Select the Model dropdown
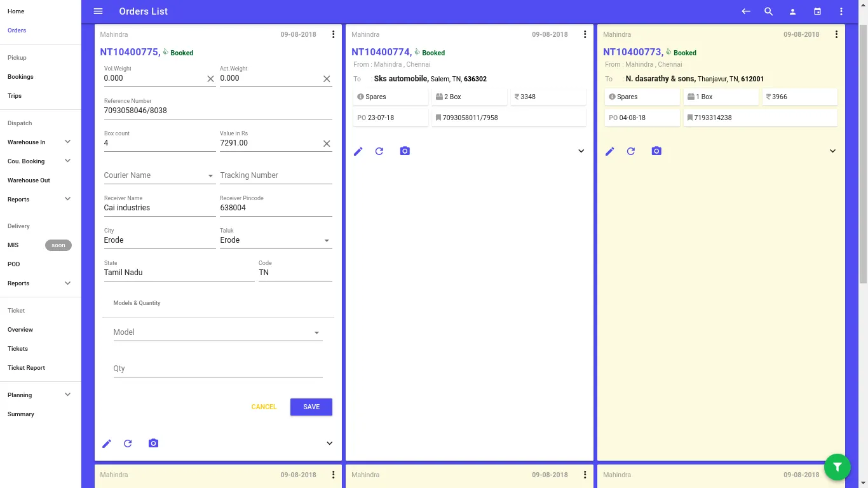 (x=217, y=332)
